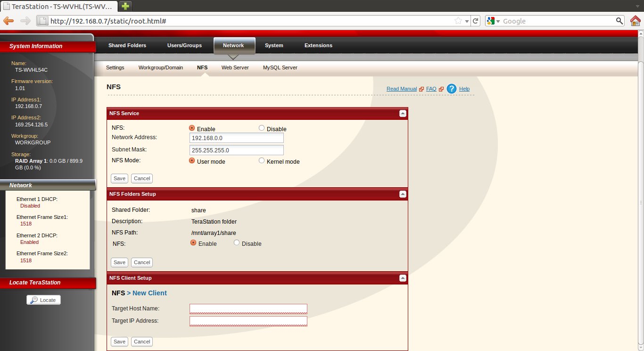644x351 pixels.
Task: Select Kernel mode for NFS Mode
Action: pyautogui.click(x=262, y=161)
